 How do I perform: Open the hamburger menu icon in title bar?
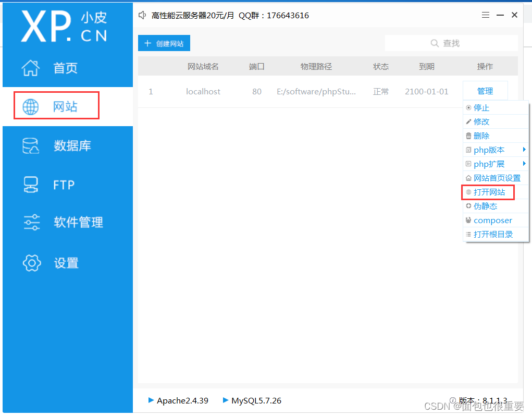(485, 15)
